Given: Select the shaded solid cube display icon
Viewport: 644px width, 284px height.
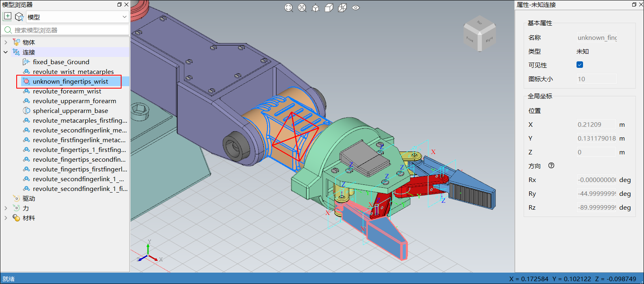Looking at the screenshot, I should coord(329,8).
